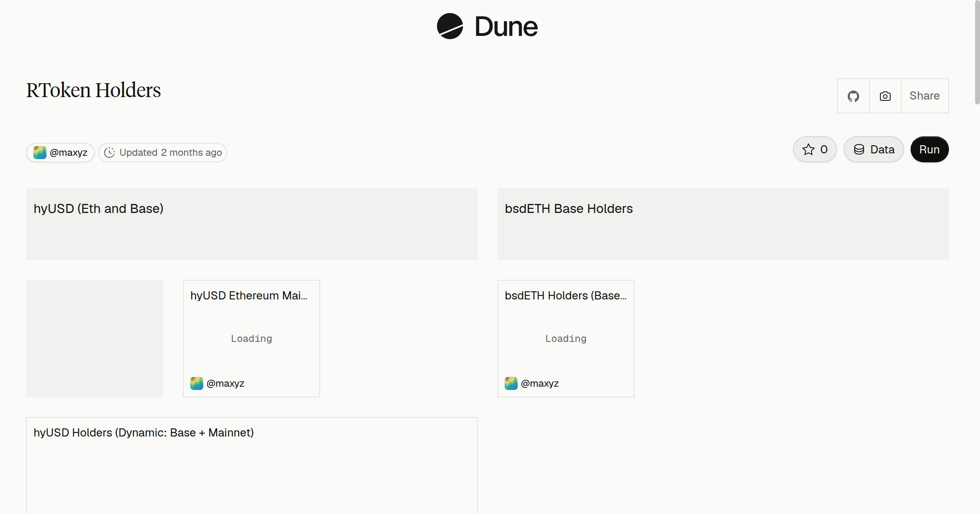
Task: Click Loading text in bsdETH Holders widget
Action: point(566,339)
